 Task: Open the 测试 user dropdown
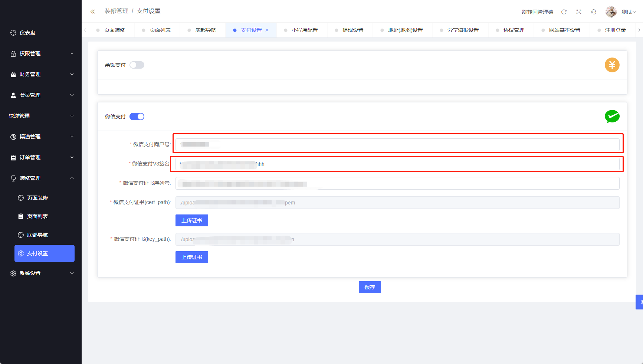tap(629, 12)
